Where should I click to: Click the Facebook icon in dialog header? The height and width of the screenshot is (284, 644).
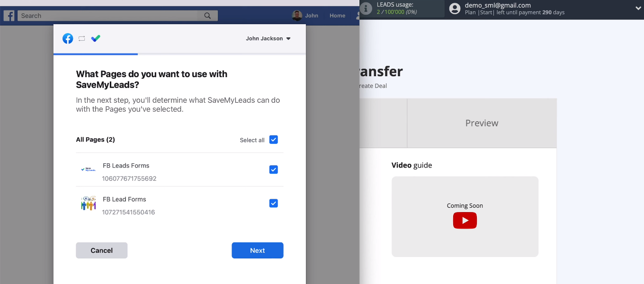click(x=68, y=38)
